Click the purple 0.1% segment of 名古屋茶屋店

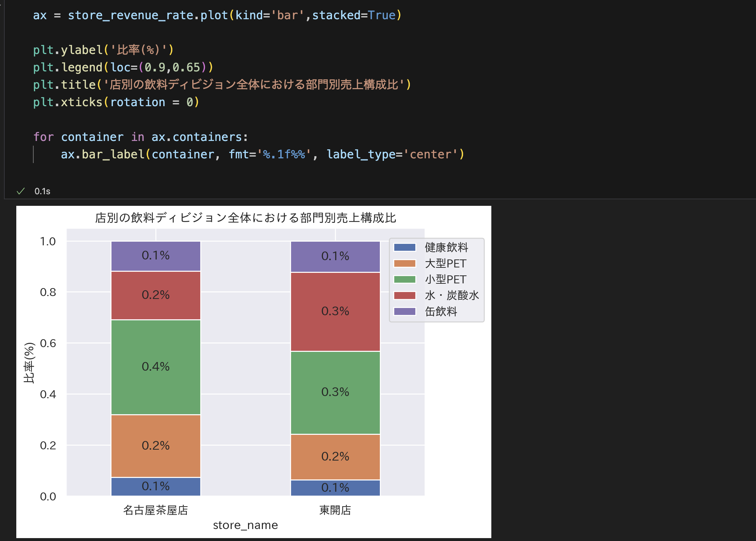click(156, 256)
